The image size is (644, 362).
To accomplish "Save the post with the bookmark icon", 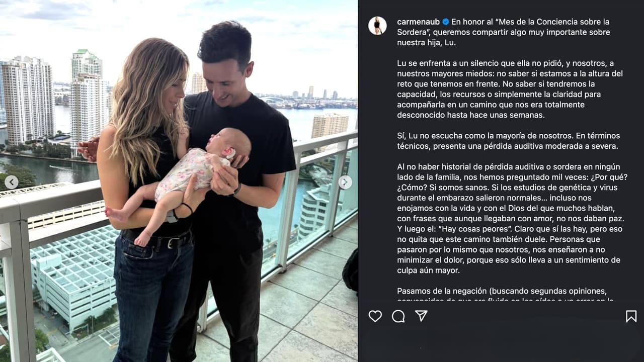I will [x=631, y=316].
